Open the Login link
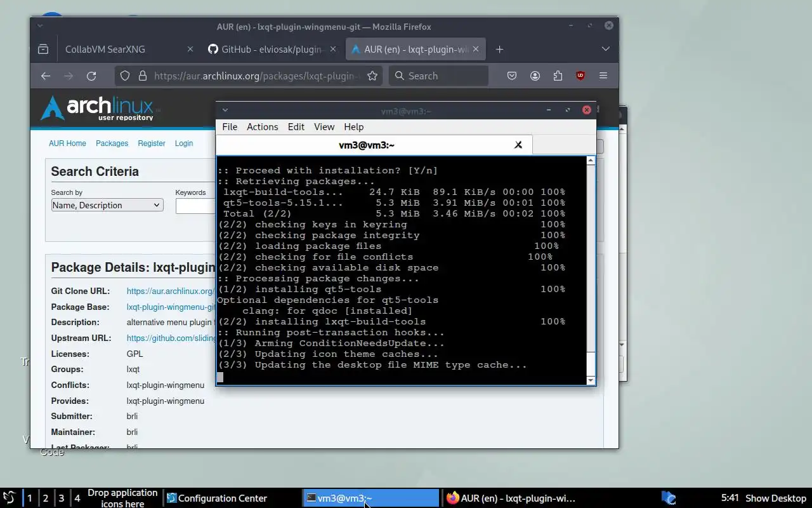 pyautogui.click(x=184, y=144)
